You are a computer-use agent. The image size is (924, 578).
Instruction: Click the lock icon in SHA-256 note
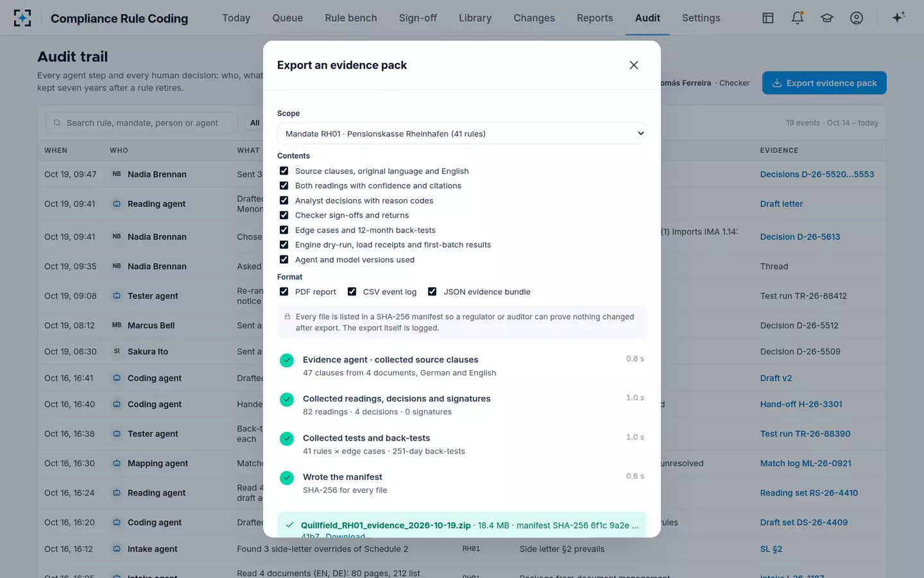287,317
